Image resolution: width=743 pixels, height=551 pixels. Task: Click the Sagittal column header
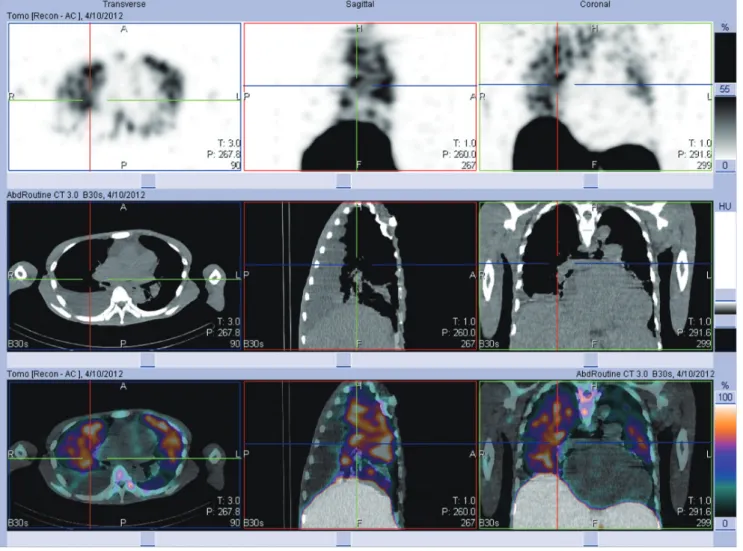coord(360,4)
